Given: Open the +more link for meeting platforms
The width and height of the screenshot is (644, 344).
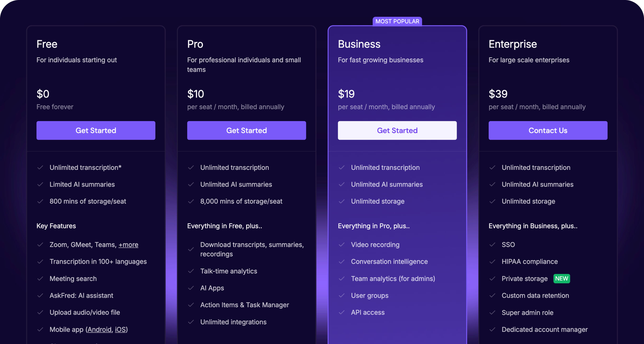Looking at the screenshot, I should (128, 245).
